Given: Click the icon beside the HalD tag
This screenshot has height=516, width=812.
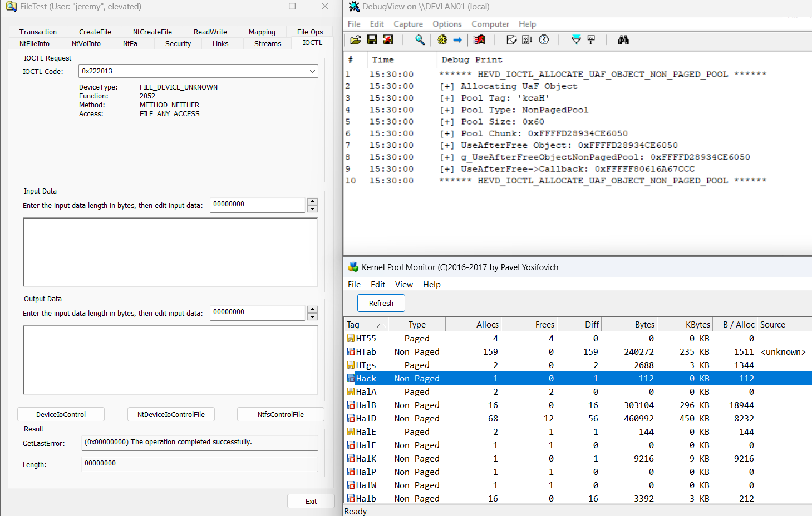Looking at the screenshot, I should (x=351, y=418).
